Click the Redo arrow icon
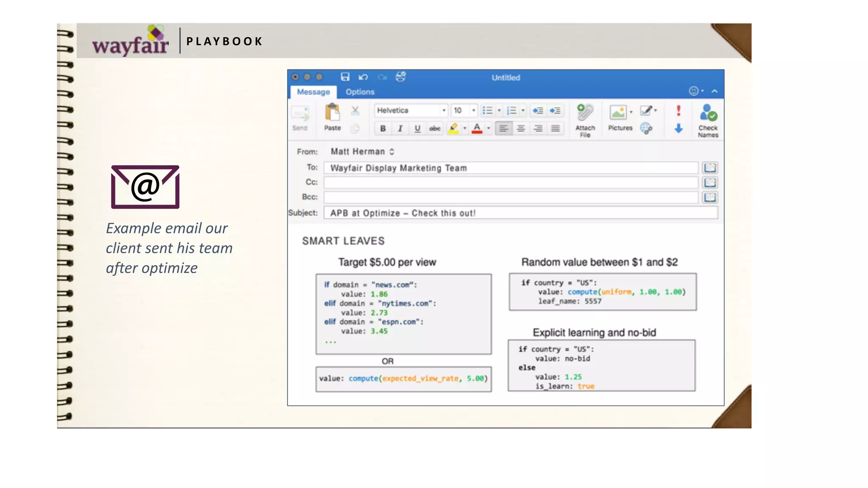 point(382,77)
